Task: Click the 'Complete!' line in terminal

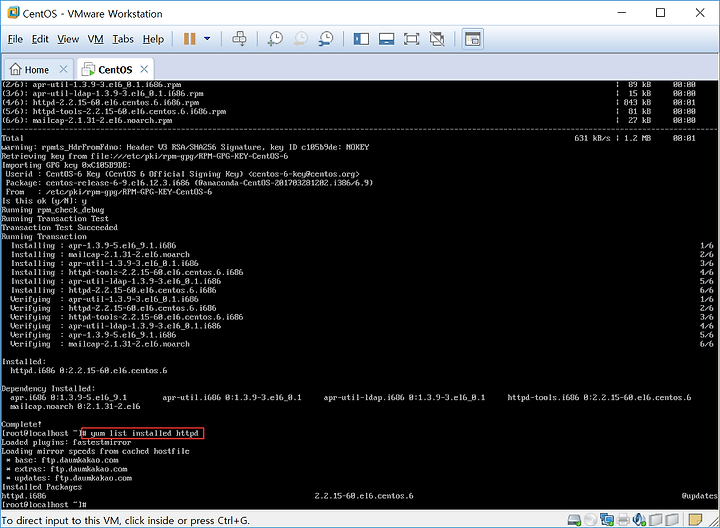Action: pyautogui.click(x=21, y=424)
